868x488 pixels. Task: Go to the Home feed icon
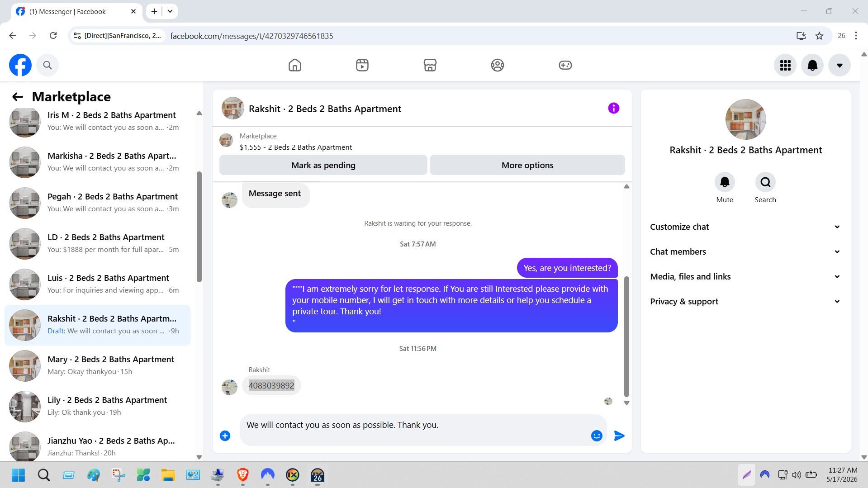click(x=295, y=65)
